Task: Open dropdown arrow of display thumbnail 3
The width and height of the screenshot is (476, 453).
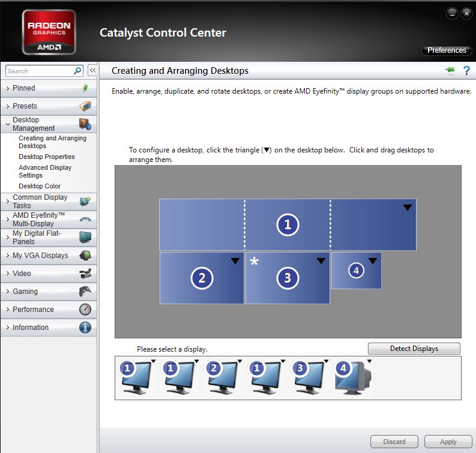Action: [x=327, y=361]
